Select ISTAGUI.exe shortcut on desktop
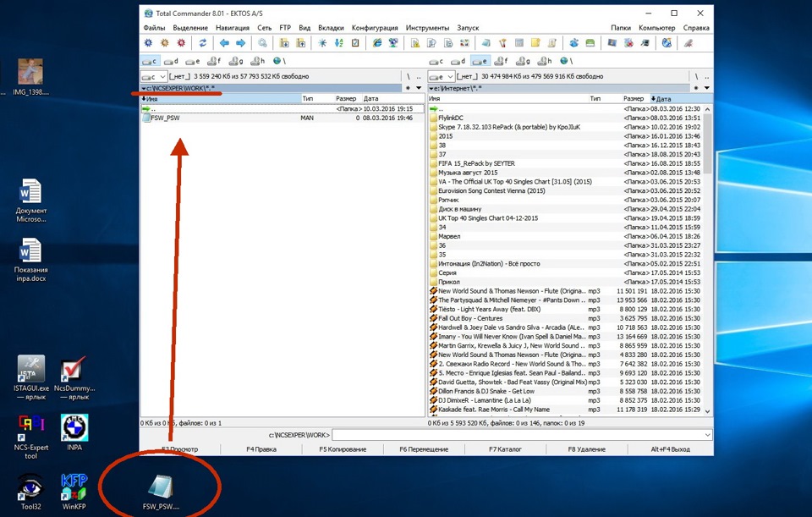812x517 pixels. (30, 377)
